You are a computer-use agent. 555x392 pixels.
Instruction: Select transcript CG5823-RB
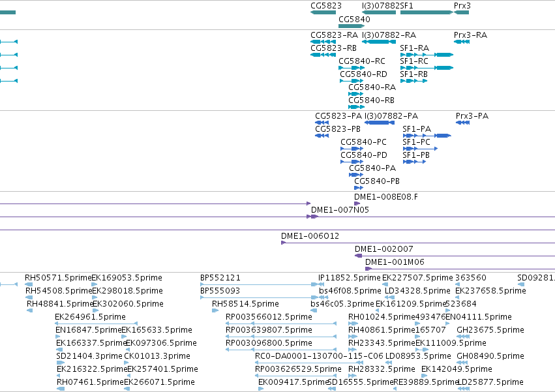click(323, 55)
